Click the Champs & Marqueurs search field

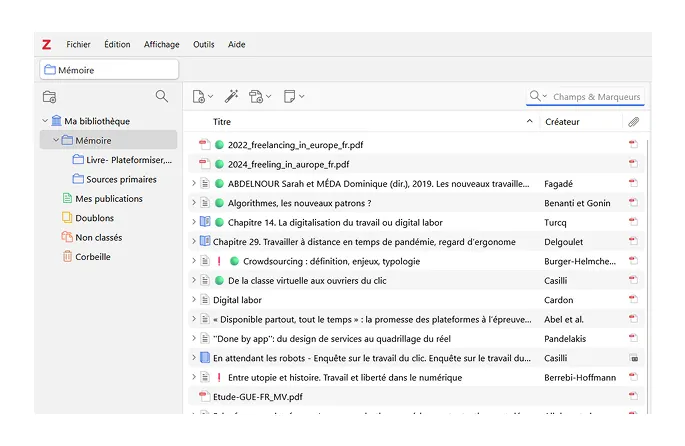596,97
